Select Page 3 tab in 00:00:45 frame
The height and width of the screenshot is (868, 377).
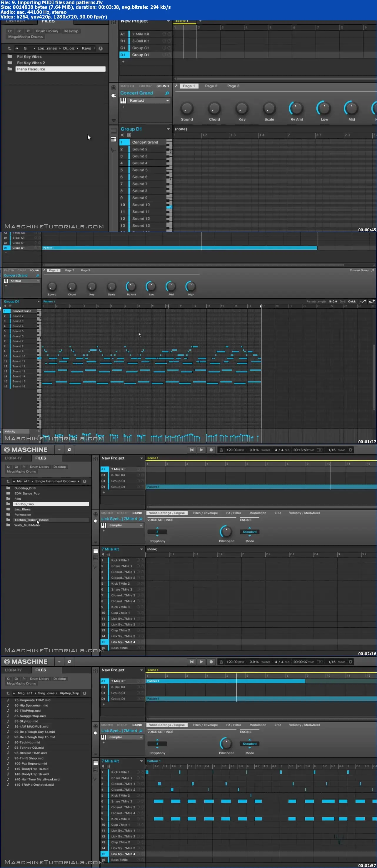[x=233, y=86]
